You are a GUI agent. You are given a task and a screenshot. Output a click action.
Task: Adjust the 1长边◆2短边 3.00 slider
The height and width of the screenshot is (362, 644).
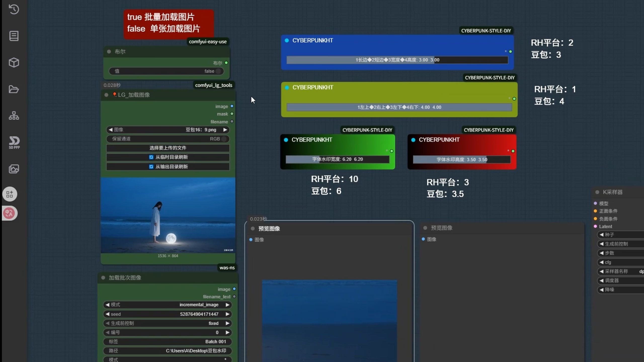[x=397, y=60]
